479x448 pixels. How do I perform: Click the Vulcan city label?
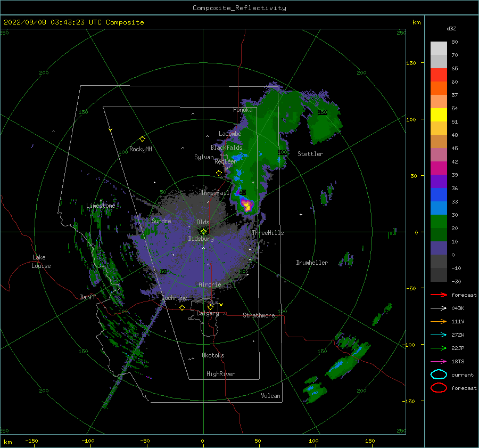270,396
